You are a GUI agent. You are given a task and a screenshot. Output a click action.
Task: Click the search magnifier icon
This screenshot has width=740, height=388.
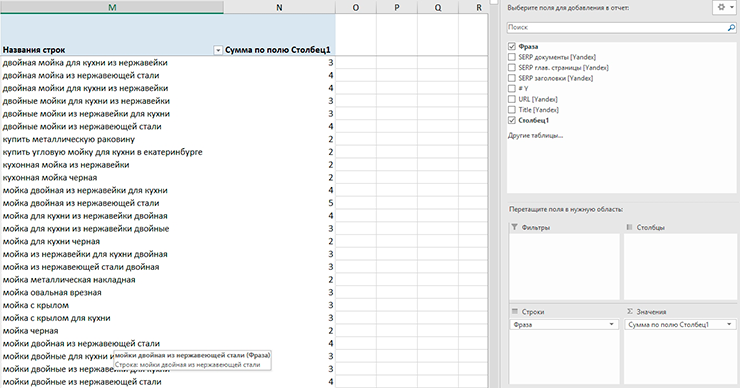point(731,28)
